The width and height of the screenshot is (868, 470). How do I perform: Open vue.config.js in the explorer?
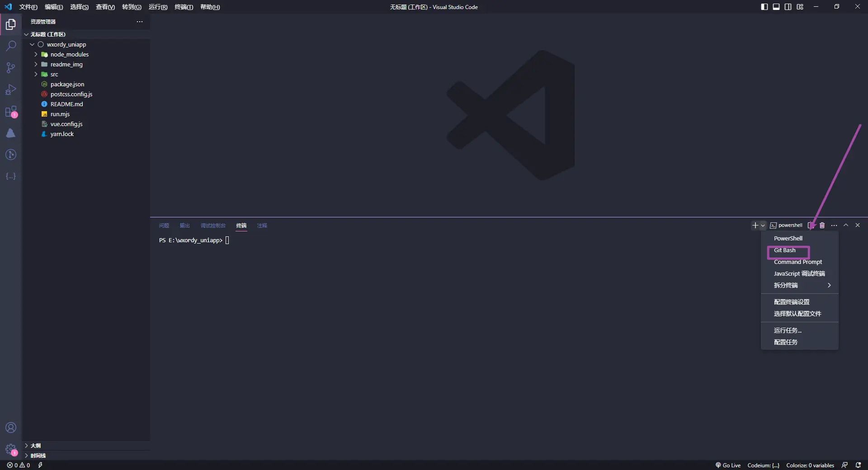[86, 124]
